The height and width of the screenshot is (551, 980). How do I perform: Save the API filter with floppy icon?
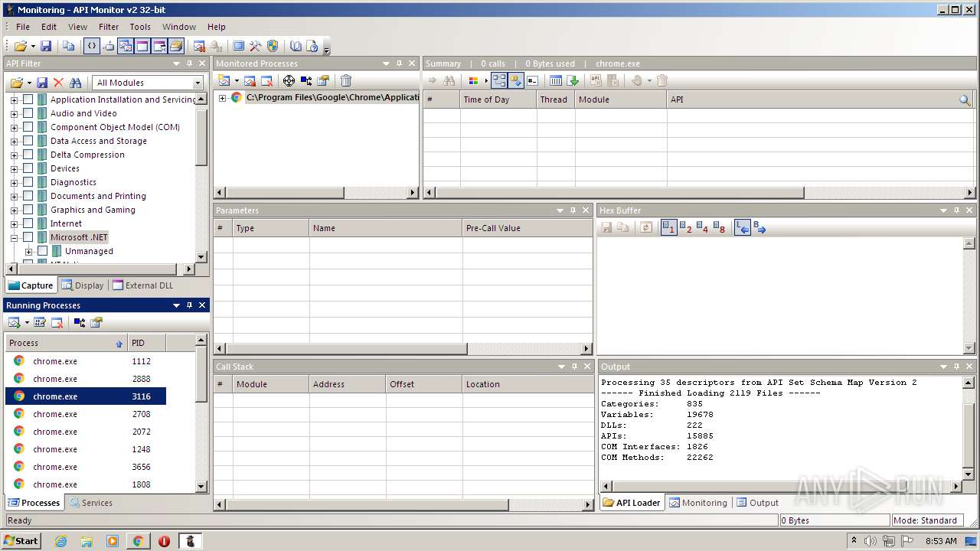(x=42, y=83)
